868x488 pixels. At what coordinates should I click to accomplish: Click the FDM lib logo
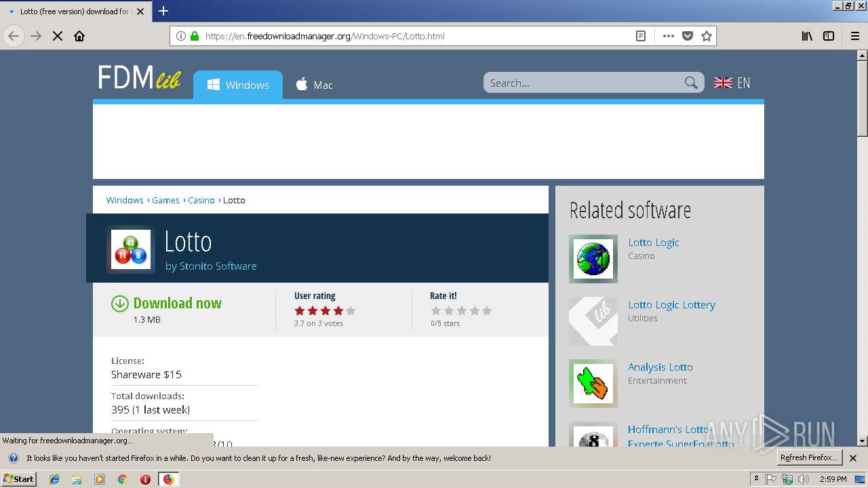[139, 78]
